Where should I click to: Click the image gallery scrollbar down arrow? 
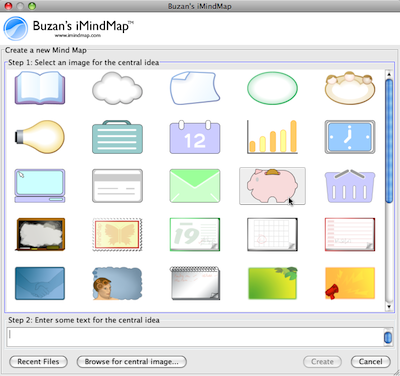point(389,307)
